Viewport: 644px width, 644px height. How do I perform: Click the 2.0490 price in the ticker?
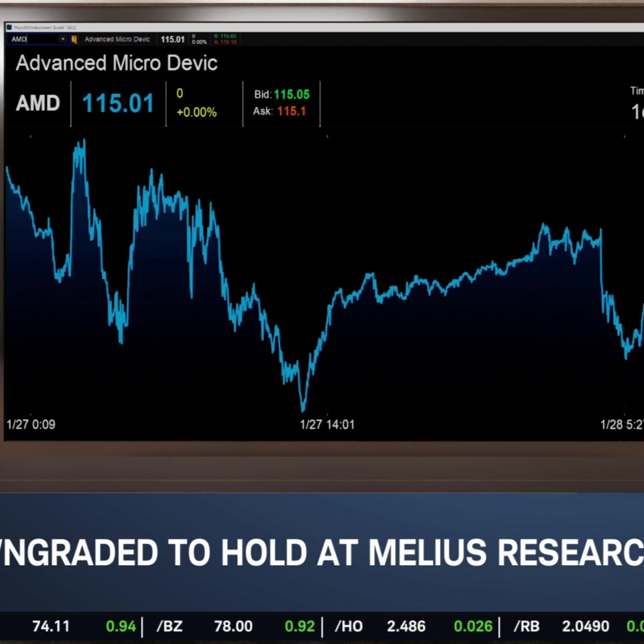pos(586,626)
